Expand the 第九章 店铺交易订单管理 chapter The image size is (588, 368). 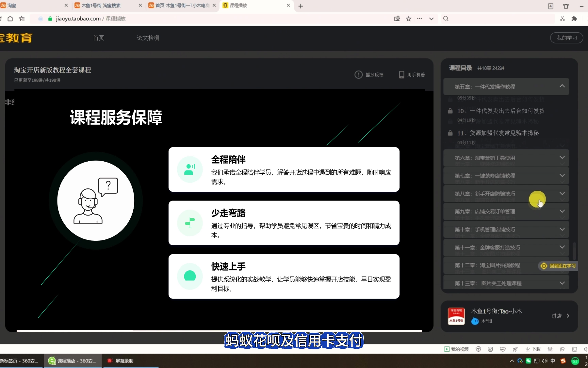click(x=562, y=211)
